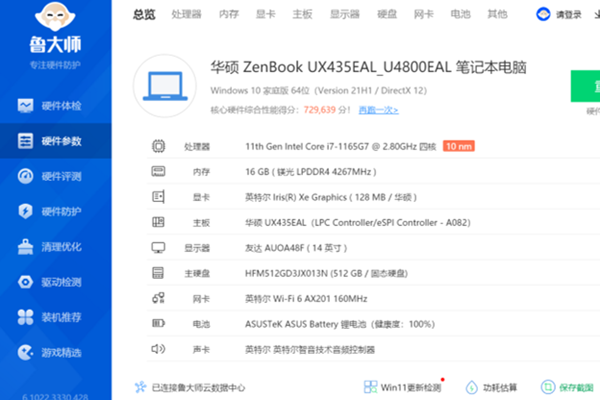Switch to the 总览 tab
Screen dimensions: 600x400
pos(144,15)
